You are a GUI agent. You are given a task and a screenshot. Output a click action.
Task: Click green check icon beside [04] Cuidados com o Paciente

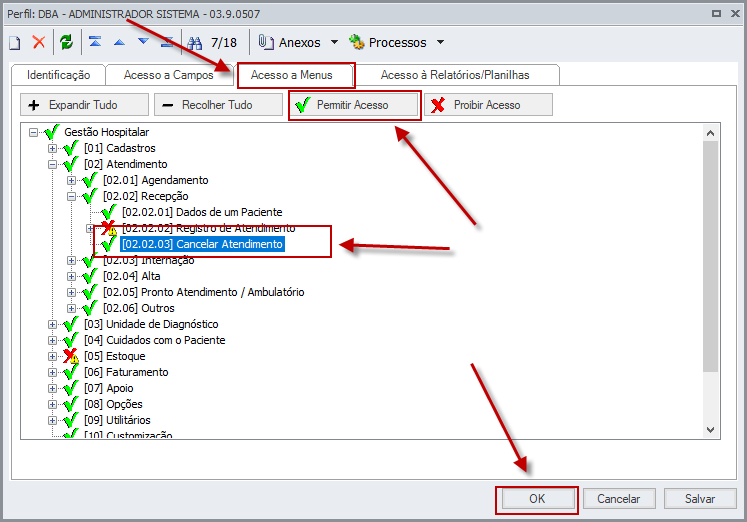click(x=71, y=340)
